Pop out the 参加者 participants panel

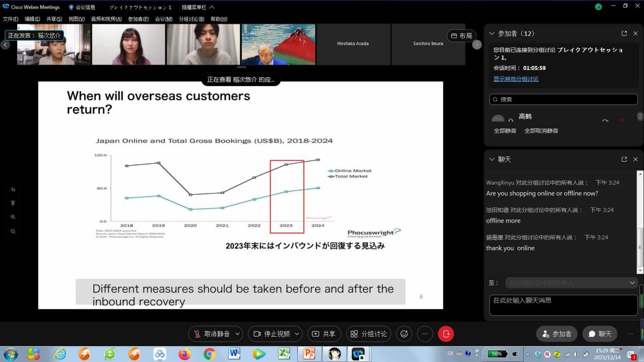pos(624,33)
